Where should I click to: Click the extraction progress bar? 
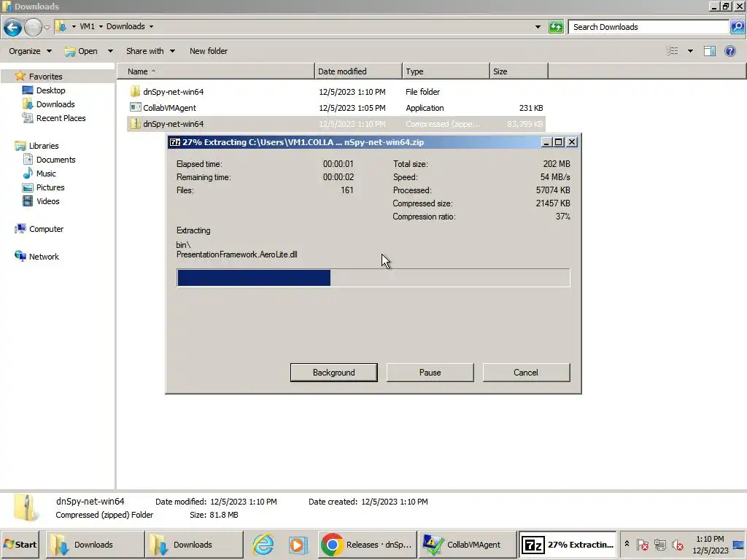[x=373, y=278]
